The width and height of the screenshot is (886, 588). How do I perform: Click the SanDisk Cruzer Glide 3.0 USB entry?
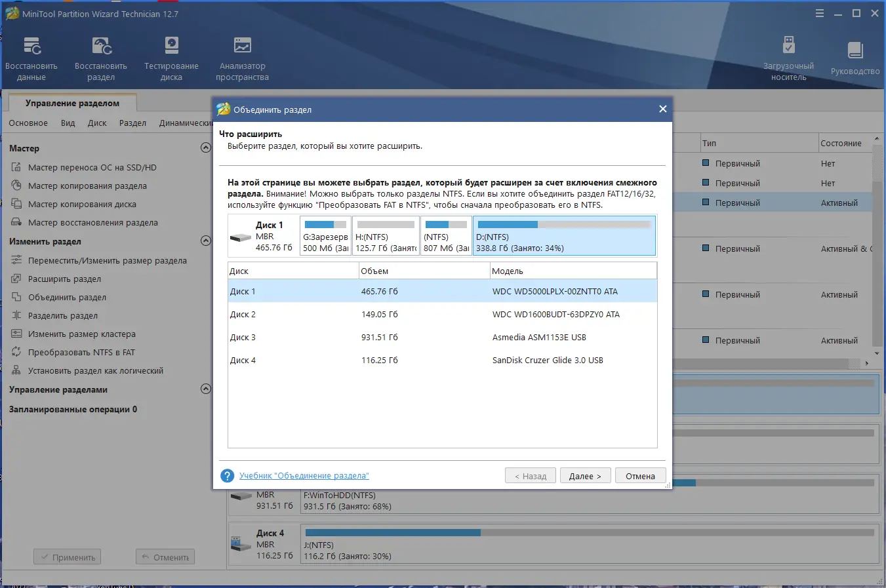click(x=548, y=360)
